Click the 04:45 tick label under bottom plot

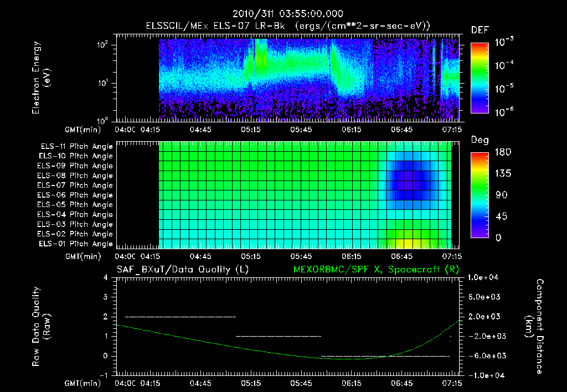200,383
